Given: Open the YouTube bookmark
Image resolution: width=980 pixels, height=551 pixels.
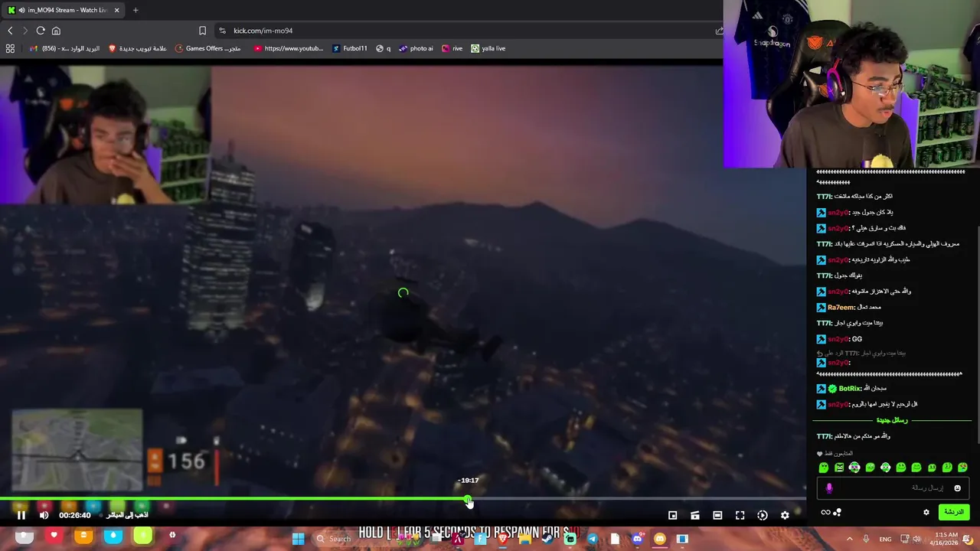Looking at the screenshot, I should (288, 48).
